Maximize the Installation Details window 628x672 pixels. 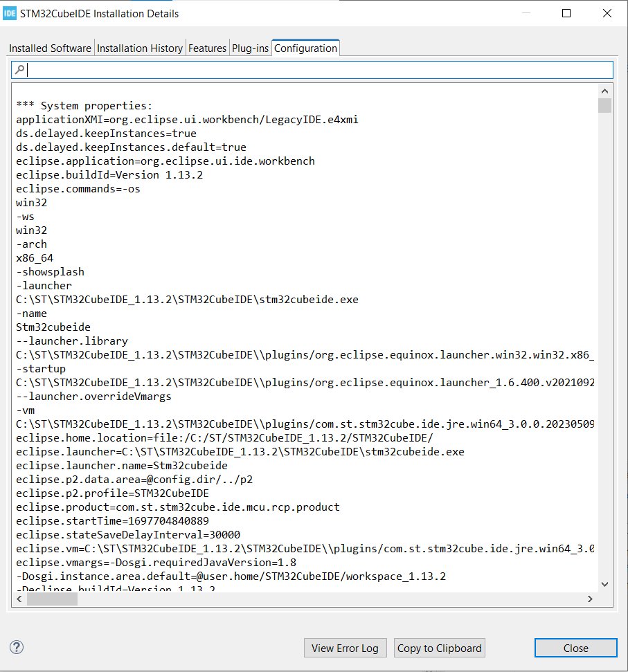pos(566,13)
